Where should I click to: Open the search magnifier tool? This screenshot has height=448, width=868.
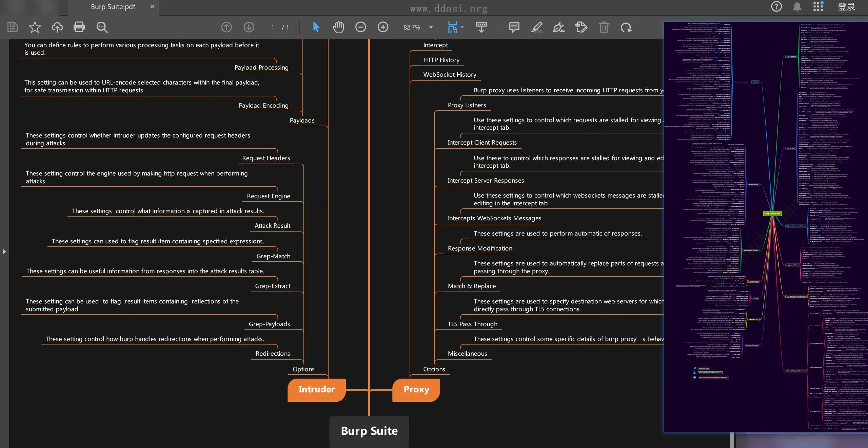tap(102, 27)
